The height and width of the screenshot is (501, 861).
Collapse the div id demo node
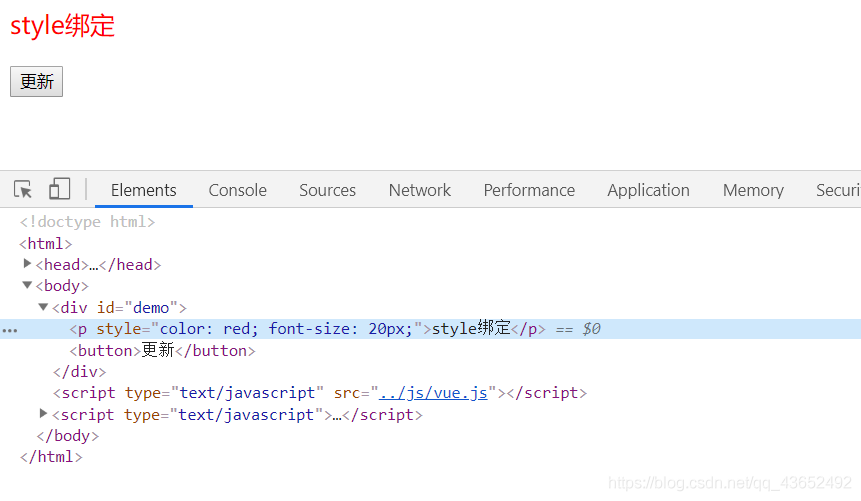43,307
